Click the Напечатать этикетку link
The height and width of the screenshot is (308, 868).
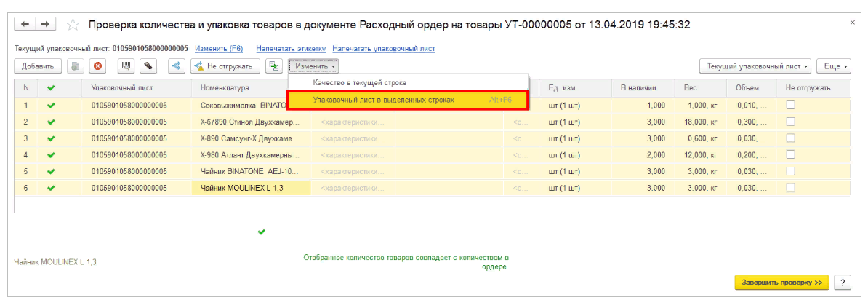(x=290, y=49)
